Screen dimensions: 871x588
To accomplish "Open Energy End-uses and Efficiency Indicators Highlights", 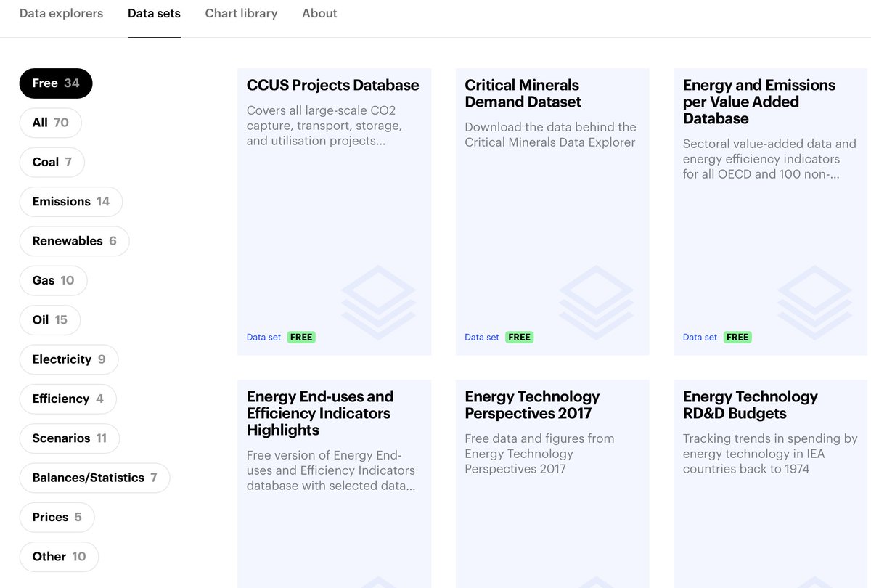I will [334, 483].
